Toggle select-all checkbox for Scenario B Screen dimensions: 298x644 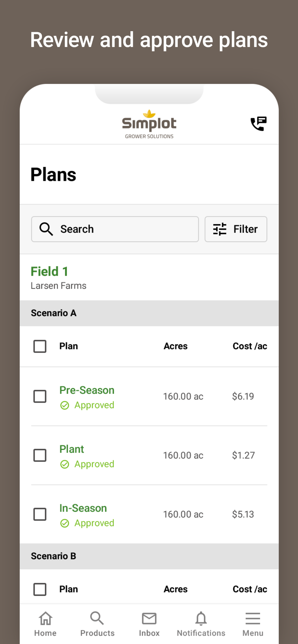pyautogui.click(x=40, y=589)
